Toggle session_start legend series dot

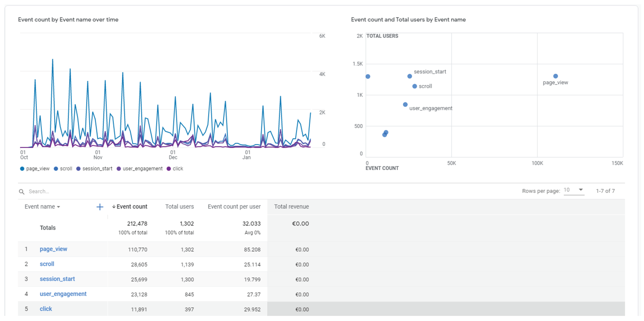79,169
